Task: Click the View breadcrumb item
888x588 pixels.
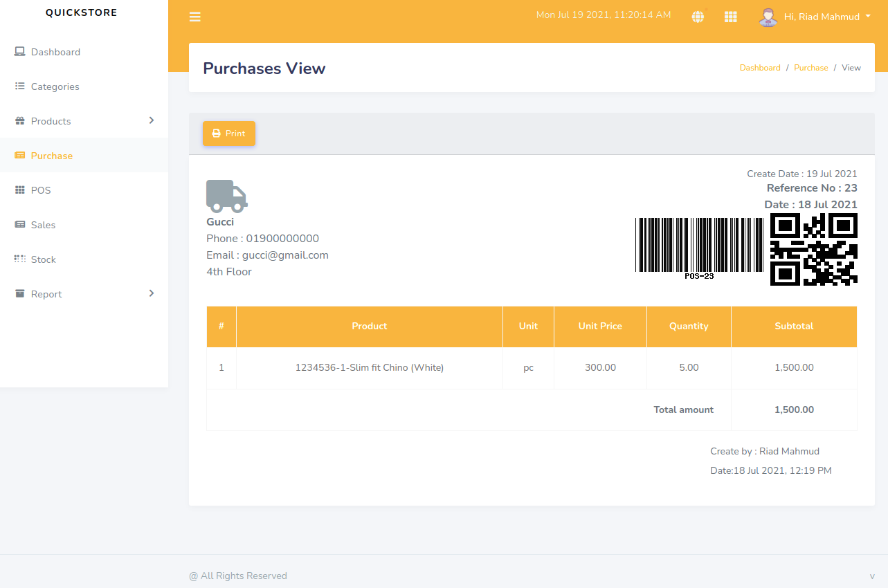Action: pyautogui.click(x=851, y=68)
